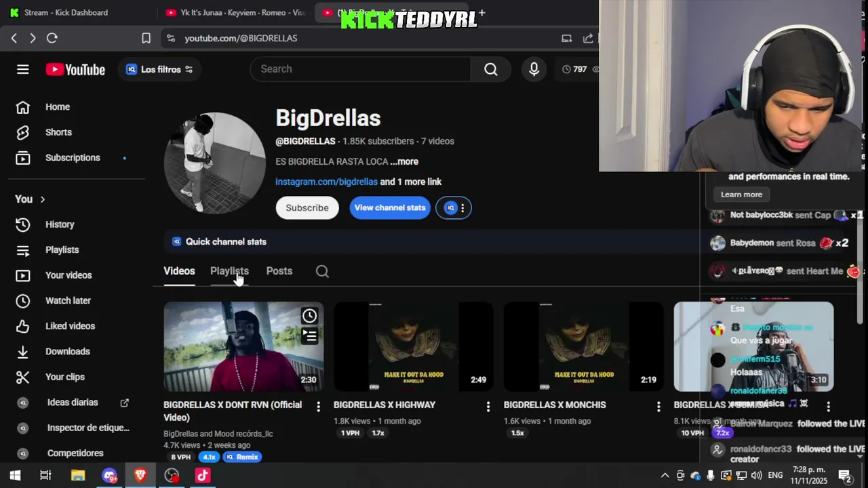Open Windows Start menu
This screenshot has height=488, width=868.
tap(15, 475)
